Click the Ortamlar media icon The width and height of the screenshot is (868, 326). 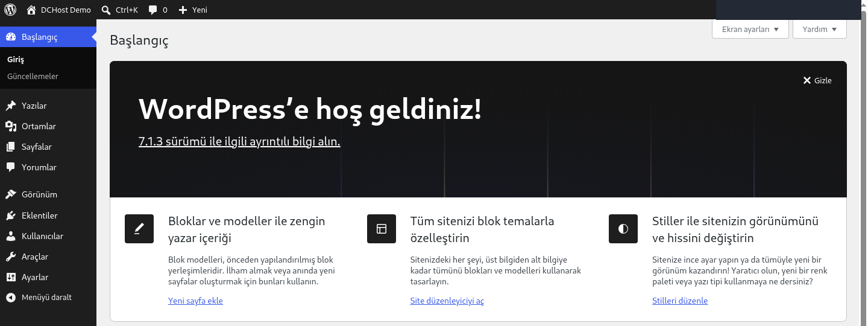(x=11, y=126)
